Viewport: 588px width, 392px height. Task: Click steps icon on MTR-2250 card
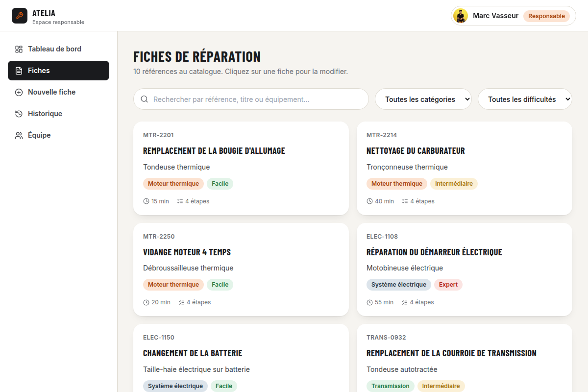click(181, 302)
